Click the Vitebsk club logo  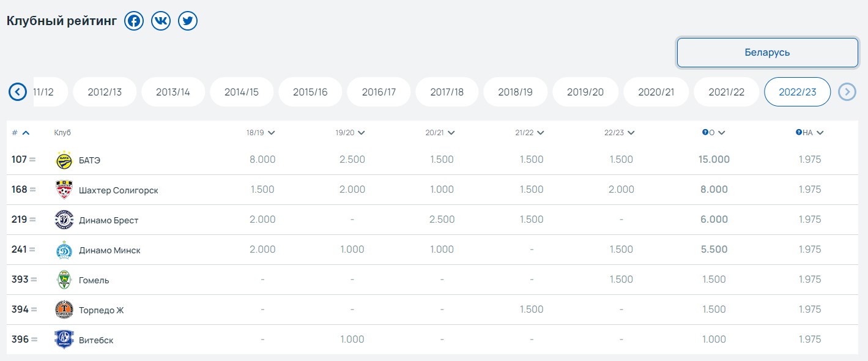click(64, 340)
